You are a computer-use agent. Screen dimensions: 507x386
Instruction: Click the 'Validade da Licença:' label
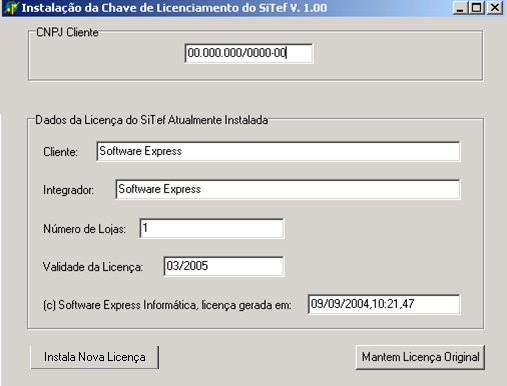coord(93,267)
